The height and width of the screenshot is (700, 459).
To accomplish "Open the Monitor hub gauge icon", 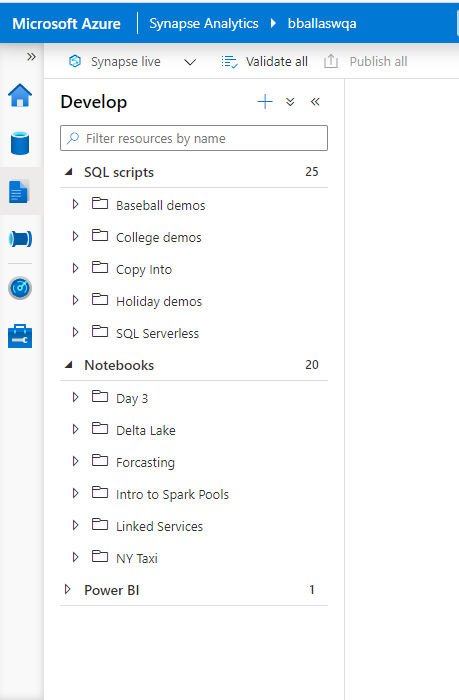I will [20, 288].
